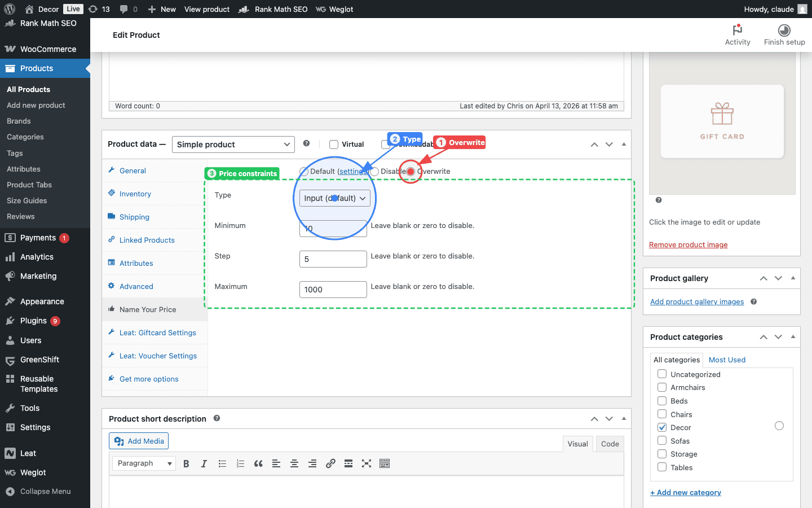Toggle fullscreen editor mode icon
The height and width of the screenshot is (508, 812).
click(367, 463)
